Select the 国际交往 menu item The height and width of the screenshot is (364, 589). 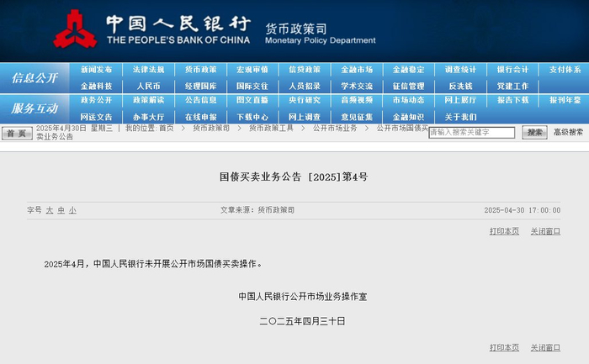pos(252,86)
